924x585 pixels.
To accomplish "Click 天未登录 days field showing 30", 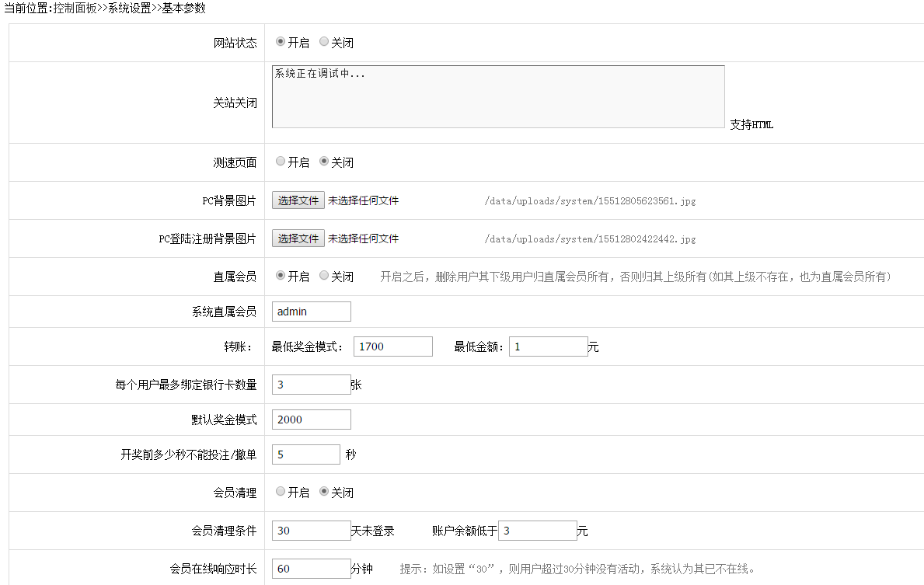I will click(312, 531).
